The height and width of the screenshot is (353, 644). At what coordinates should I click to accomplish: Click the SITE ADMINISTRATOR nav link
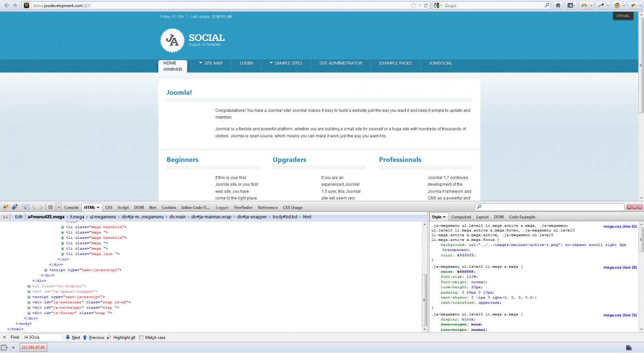click(x=341, y=63)
